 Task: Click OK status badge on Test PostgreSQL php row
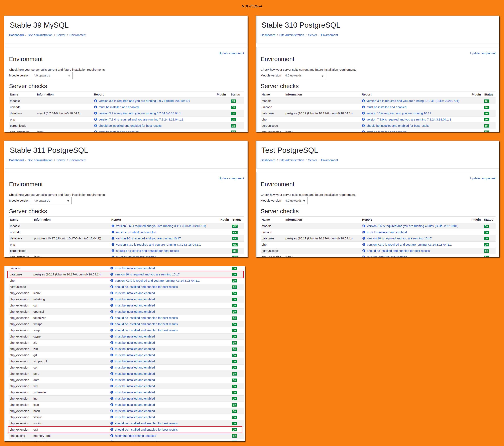coord(486,245)
